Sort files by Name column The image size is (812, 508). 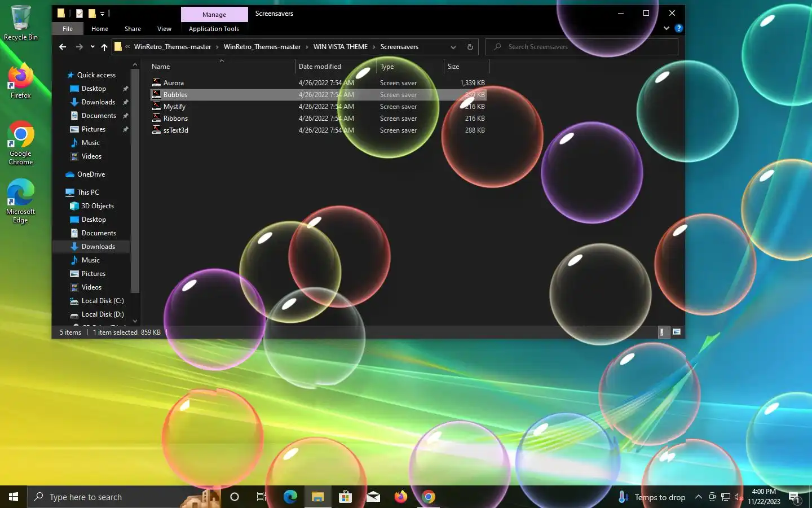pos(222,67)
